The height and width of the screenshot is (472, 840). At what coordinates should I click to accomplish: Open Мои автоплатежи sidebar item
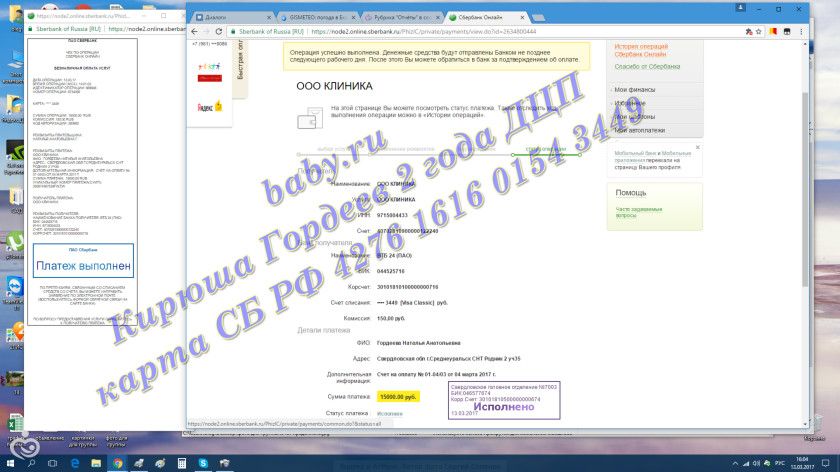click(639, 130)
